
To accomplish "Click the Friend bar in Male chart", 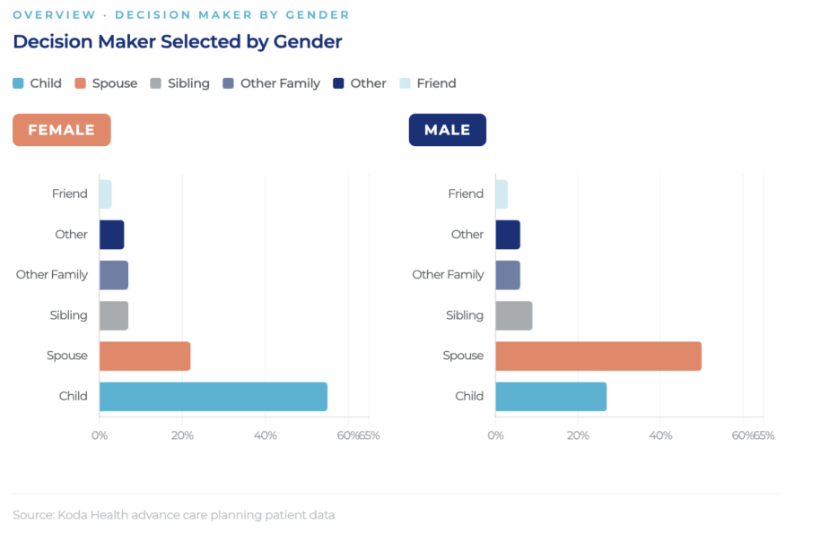I will [x=501, y=194].
